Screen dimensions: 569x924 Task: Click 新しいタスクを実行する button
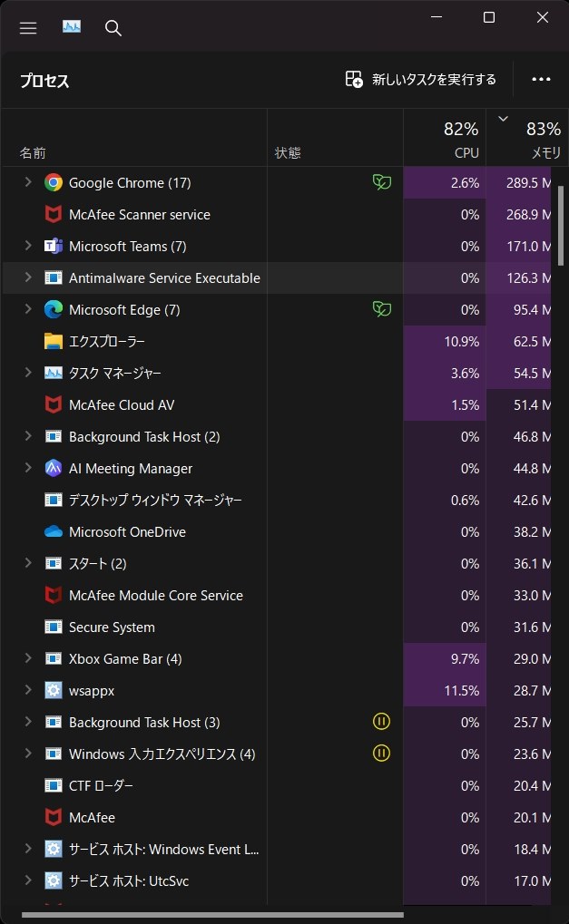tap(421, 80)
